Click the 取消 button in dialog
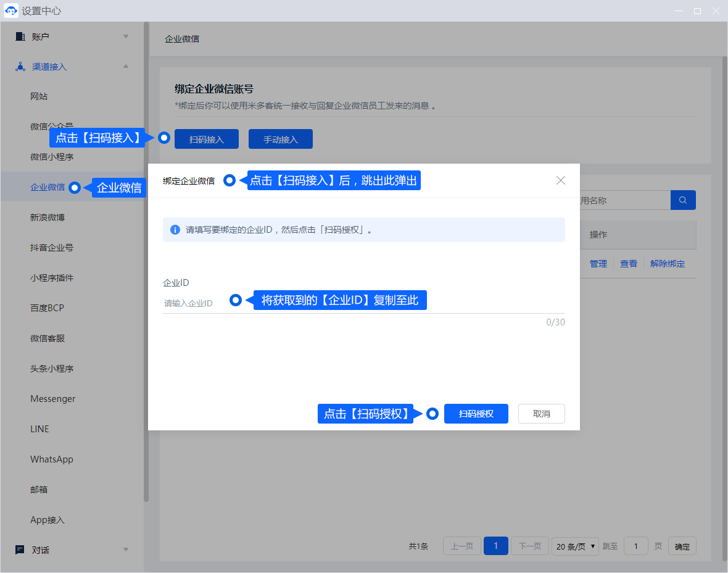The height and width of the screenshot is (573, 728). coord(541,414)
